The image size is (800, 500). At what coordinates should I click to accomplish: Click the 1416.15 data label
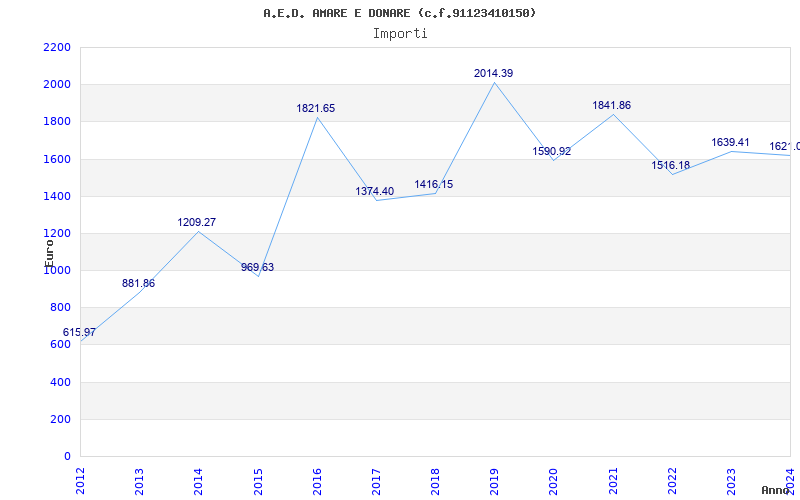434,184
